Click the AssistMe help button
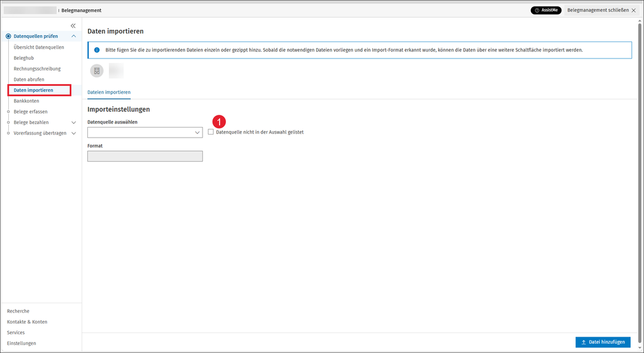This screenshot has height=353, width=644. (546, 11)
